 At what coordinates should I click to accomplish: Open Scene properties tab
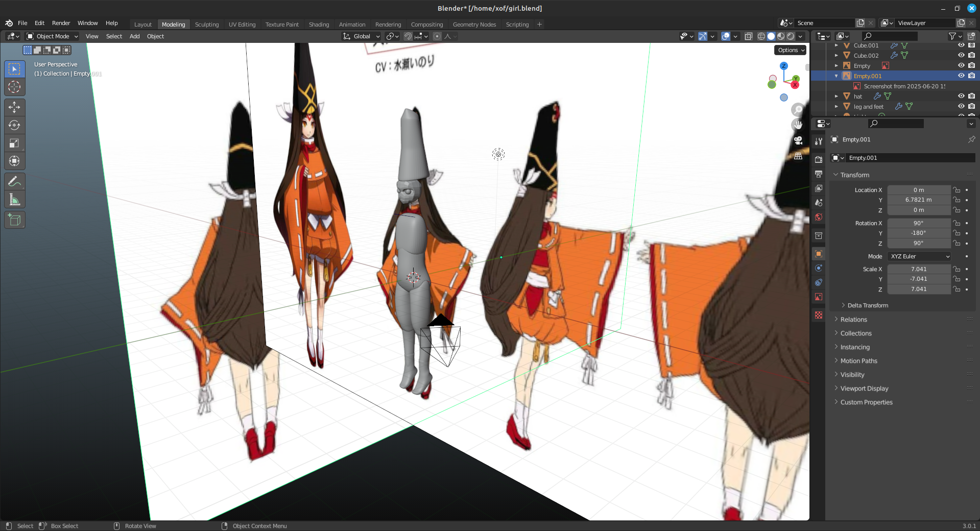(819, 203)
